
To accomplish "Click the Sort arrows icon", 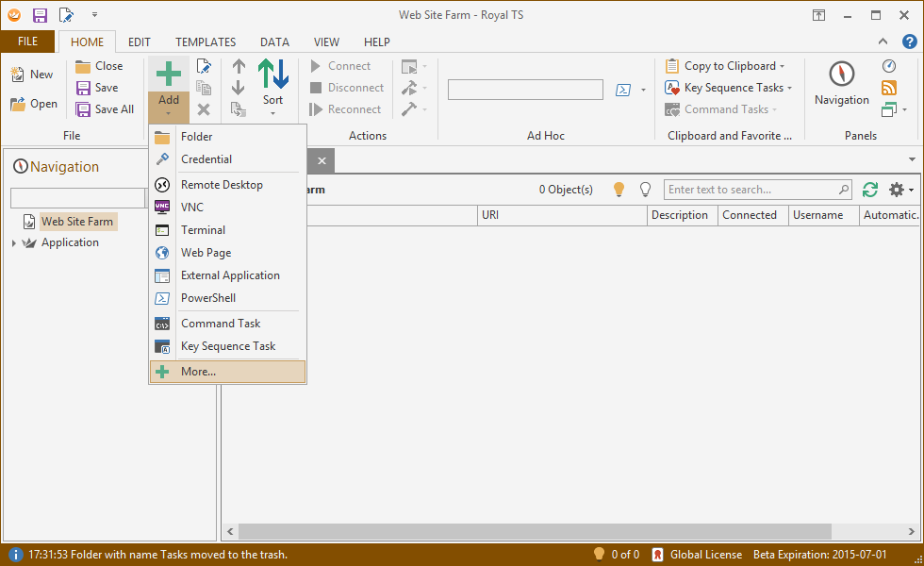I will (x=272, y=74).
